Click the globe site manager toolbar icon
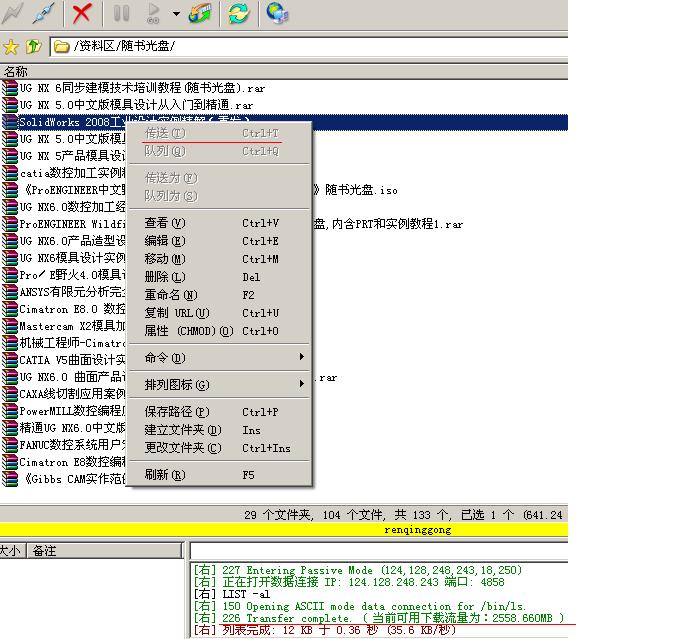Image resolution: width=685 pixels, height=639 pixels. (277, 14)
